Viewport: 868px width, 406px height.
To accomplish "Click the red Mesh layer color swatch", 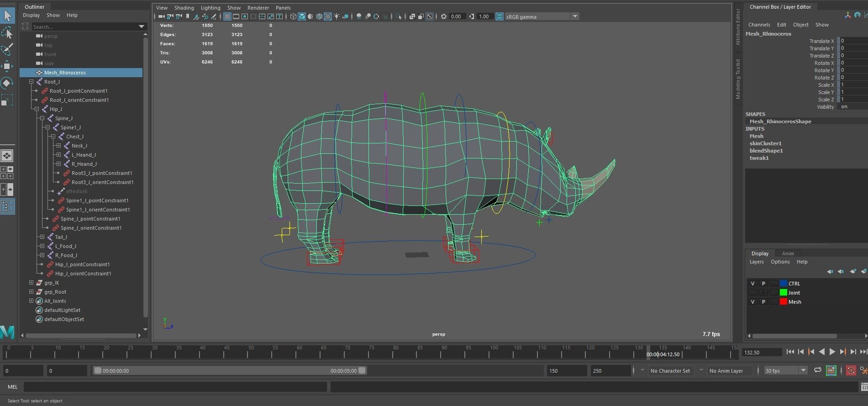I will 784,302.
